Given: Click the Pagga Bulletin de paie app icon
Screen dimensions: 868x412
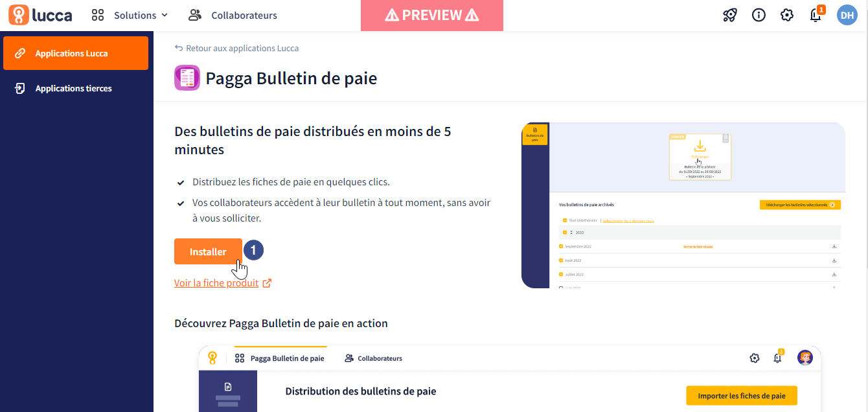Looking at the screenshot, I should click(187, 78).
